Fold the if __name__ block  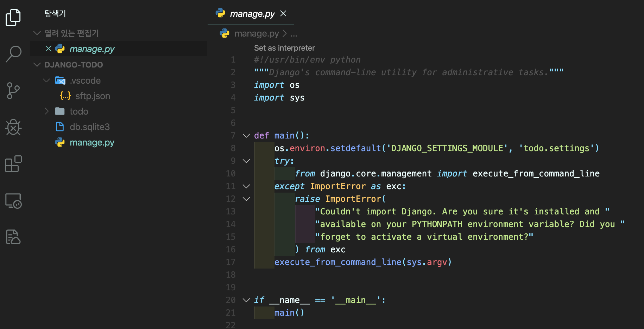click(x=246, y=300)
